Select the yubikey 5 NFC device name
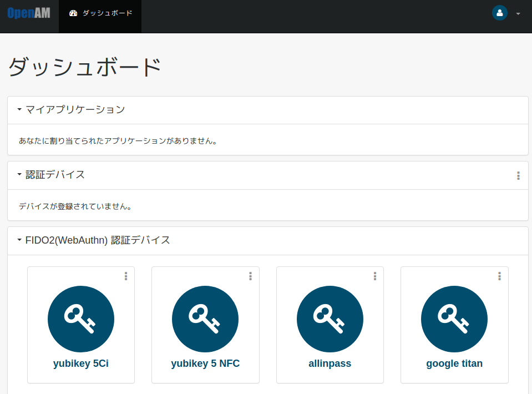Viewport: 532px width, 394px height. pos(205,363)
